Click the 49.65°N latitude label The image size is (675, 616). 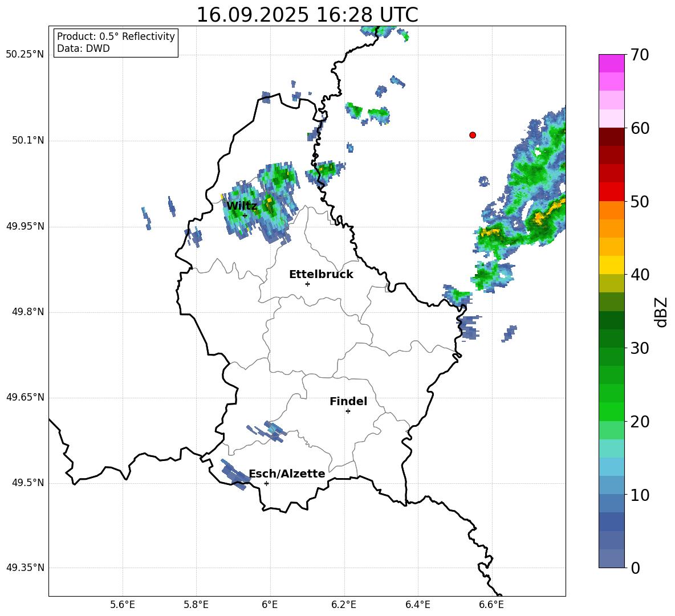pos(25,397)
